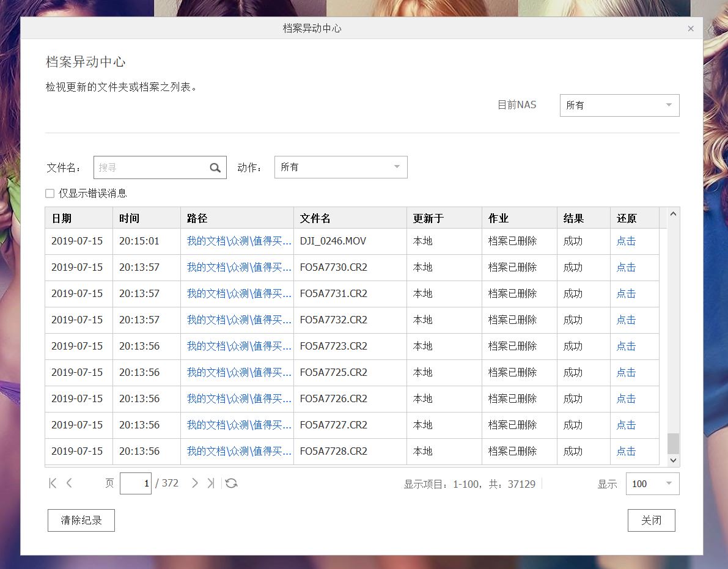Screen dimensions: 728x569
Task: Click 点击 to restore DJI_0246.MOV
Action: (x=625, y=241)
